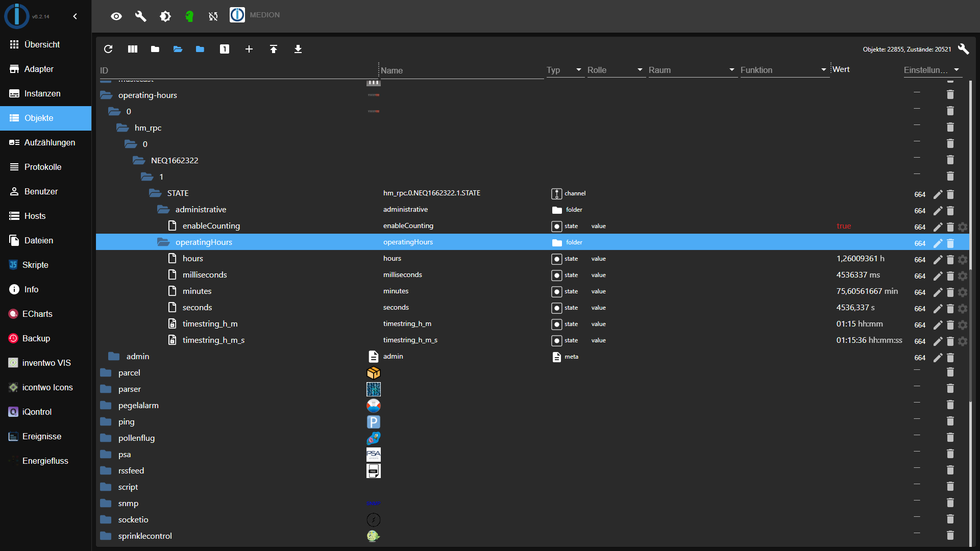The width and height of the screenshot is (980, 551).
Task: Click the blue collapse-one-level folder icon
Action: (200, 49)
